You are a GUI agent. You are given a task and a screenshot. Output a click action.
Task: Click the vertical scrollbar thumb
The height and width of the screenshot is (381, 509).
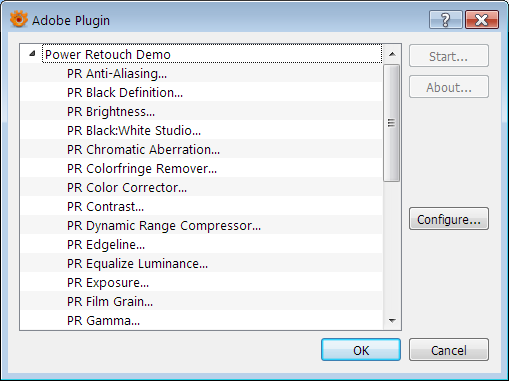point(392,123)
